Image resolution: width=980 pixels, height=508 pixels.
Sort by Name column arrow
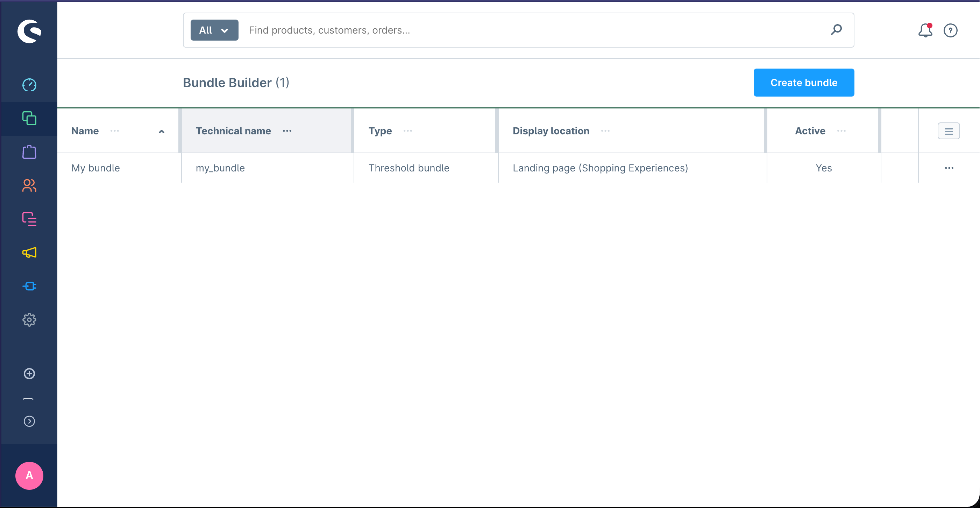click(161, 131)
